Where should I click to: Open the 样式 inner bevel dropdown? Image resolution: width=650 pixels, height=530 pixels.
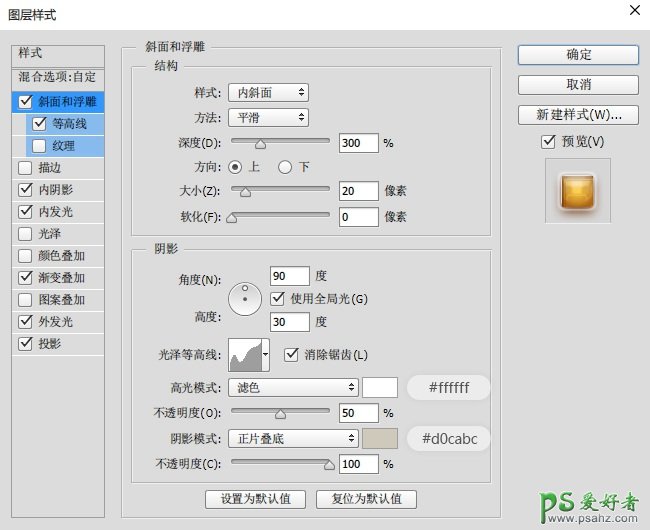267,93
